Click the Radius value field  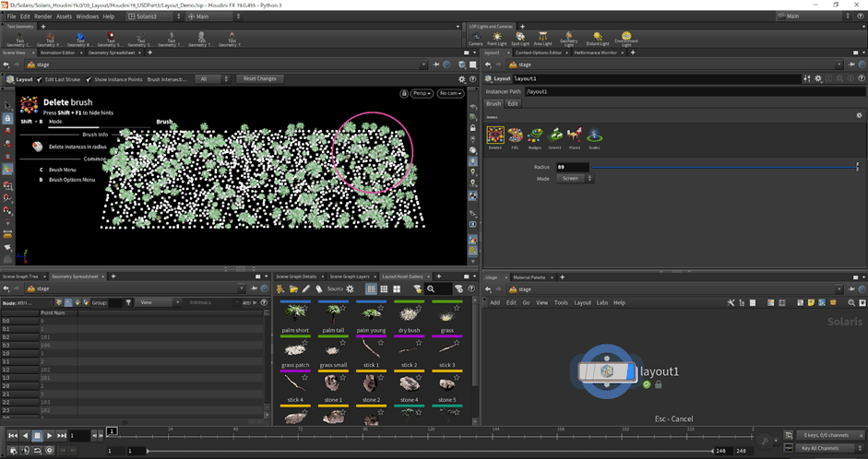[573, 167]
